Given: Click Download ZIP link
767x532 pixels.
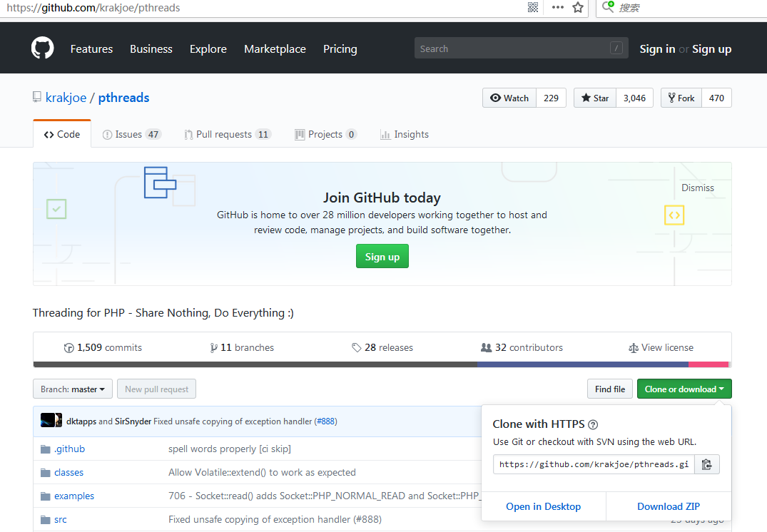Looking at the screenshot, I should pyautogui.click(x=668, y=506).
